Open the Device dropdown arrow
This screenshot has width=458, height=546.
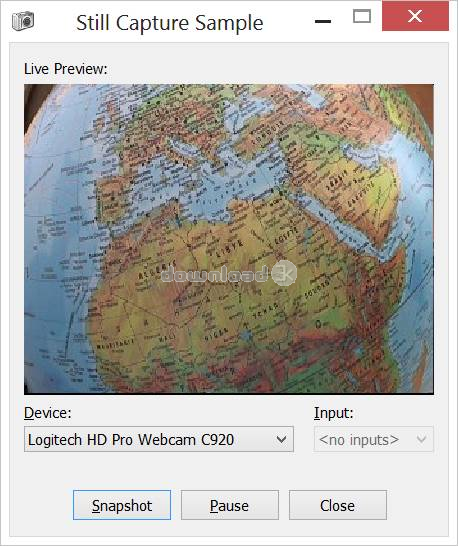point(281,439)
